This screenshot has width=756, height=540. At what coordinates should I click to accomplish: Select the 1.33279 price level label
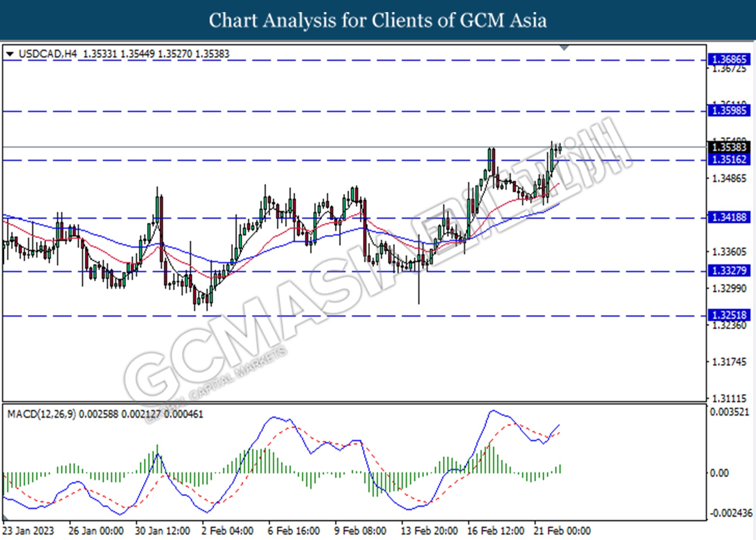click(x=729, y=271)
